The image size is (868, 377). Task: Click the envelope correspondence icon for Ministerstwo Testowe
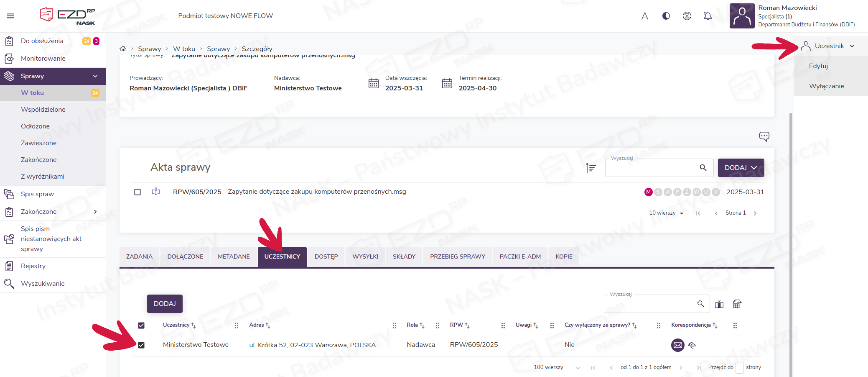[677, 345]
